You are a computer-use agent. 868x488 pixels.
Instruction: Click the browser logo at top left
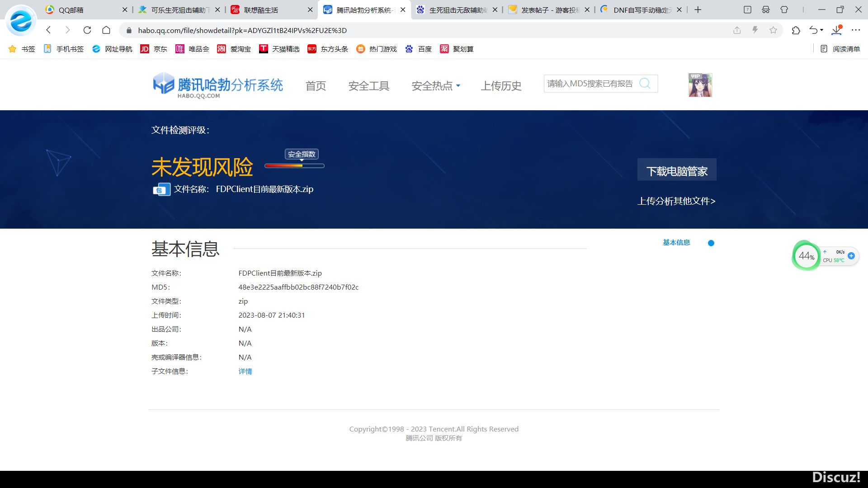(x=21, y=21)
